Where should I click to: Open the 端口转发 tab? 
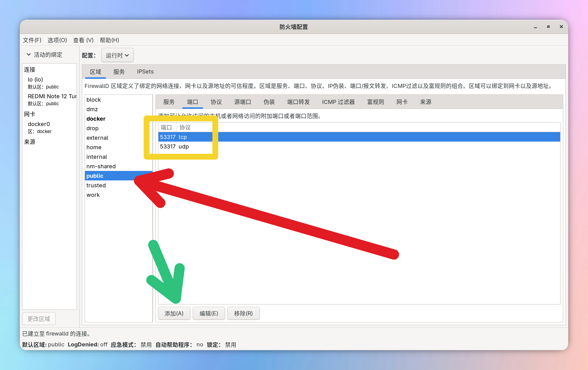pyautogui.click(x=298, y=102)
